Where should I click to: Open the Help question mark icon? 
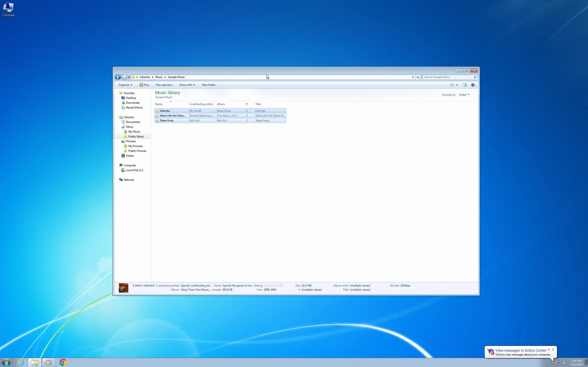tap(473, 85)
